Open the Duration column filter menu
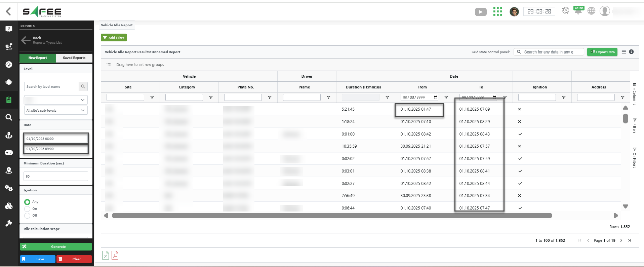The width and height of the screenshot is (644, 267). (x=387, y=98)
